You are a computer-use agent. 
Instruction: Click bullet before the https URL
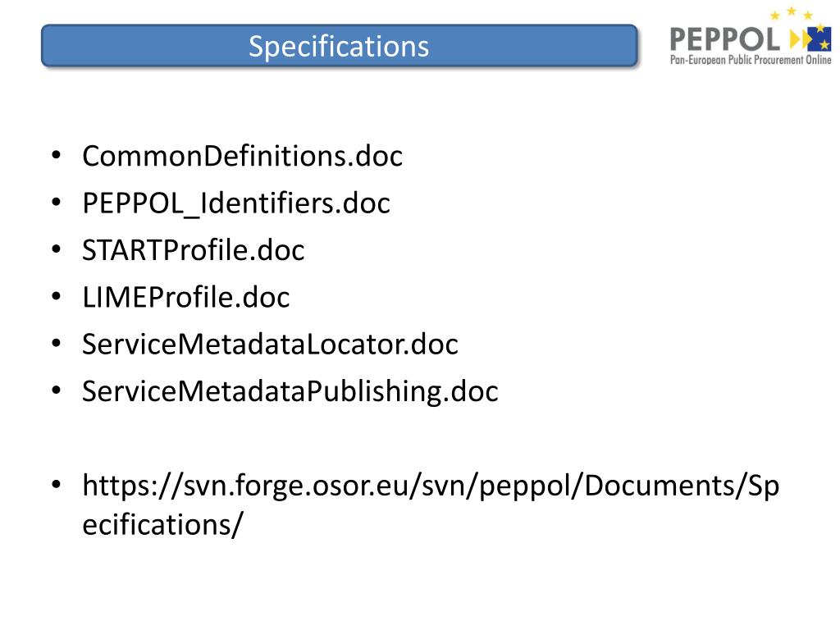point(57,485)
